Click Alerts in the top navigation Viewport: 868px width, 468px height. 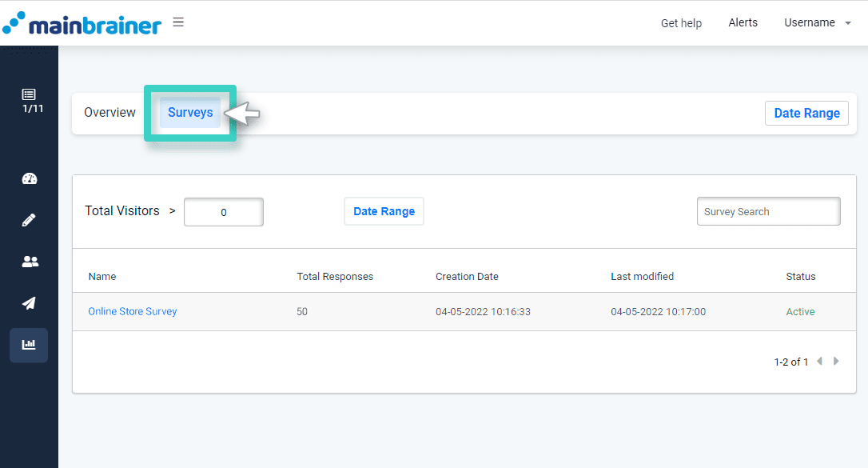(743, 22)
